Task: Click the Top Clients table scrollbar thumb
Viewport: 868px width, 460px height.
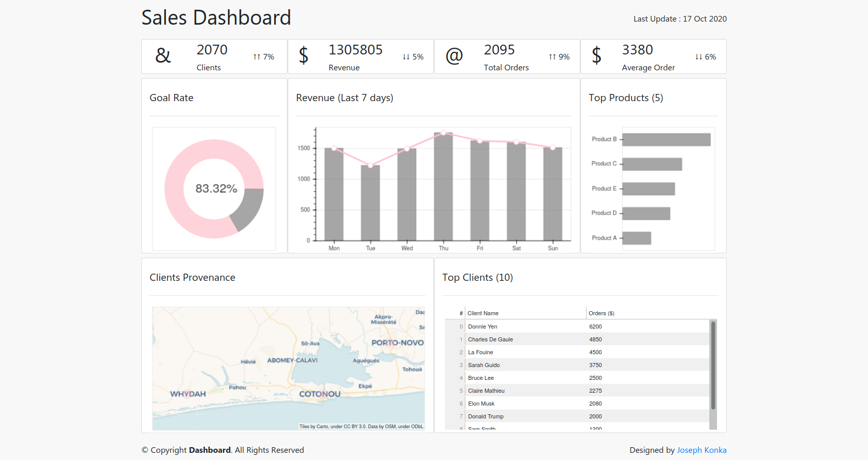Action: pos(713,366)
